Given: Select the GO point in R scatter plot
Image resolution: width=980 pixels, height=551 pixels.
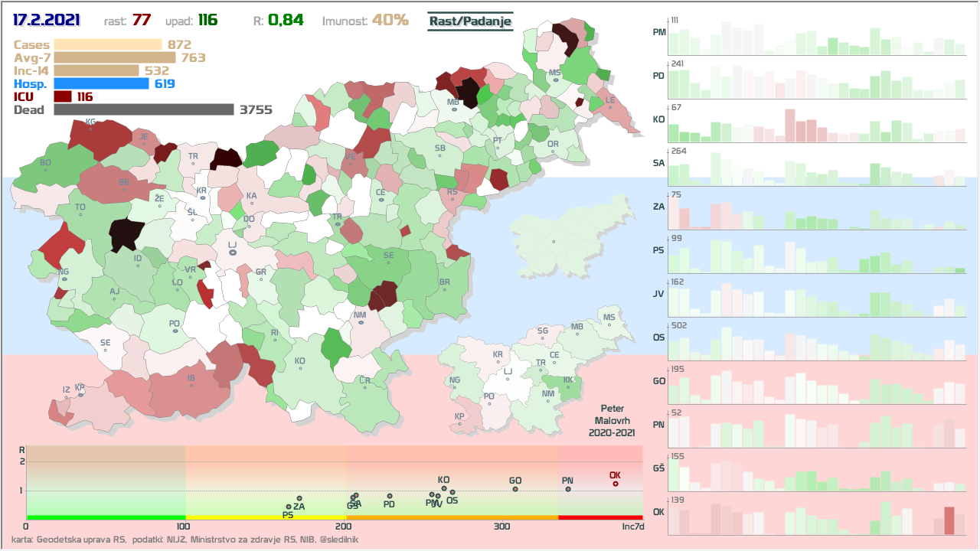Looking at the screenshot, I should click(x=515, y=488).
